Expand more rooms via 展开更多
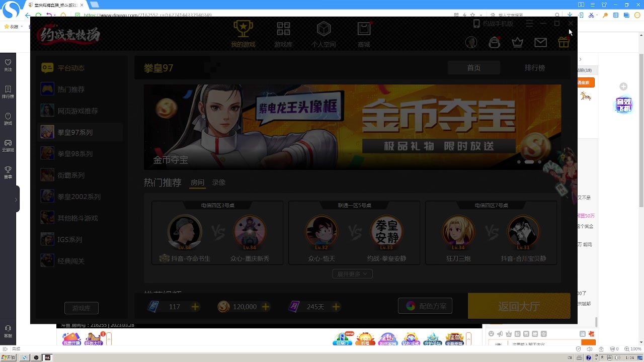The height and width of the screenshot is (362, 644). (x=352, y=274)
